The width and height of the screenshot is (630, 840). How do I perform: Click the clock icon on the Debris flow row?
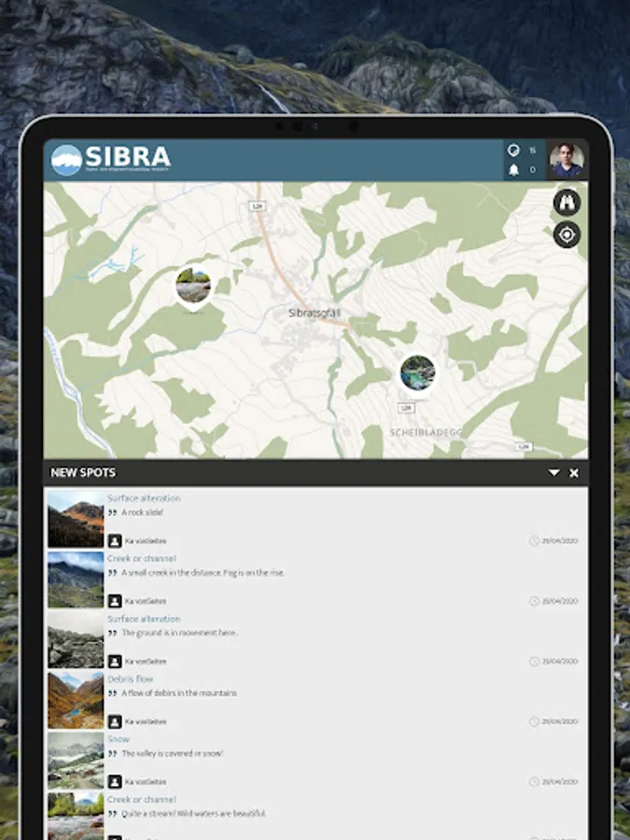coord(534,721)
